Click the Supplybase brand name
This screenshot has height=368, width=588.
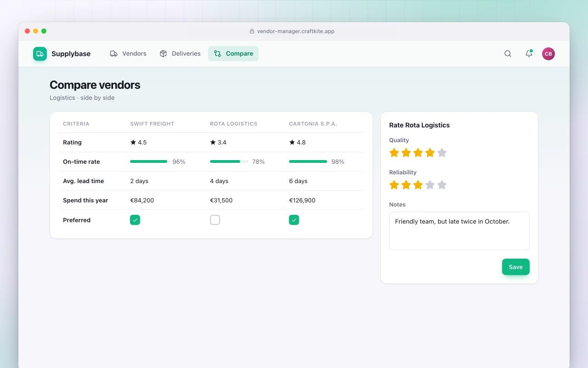[x=71, y=54]
